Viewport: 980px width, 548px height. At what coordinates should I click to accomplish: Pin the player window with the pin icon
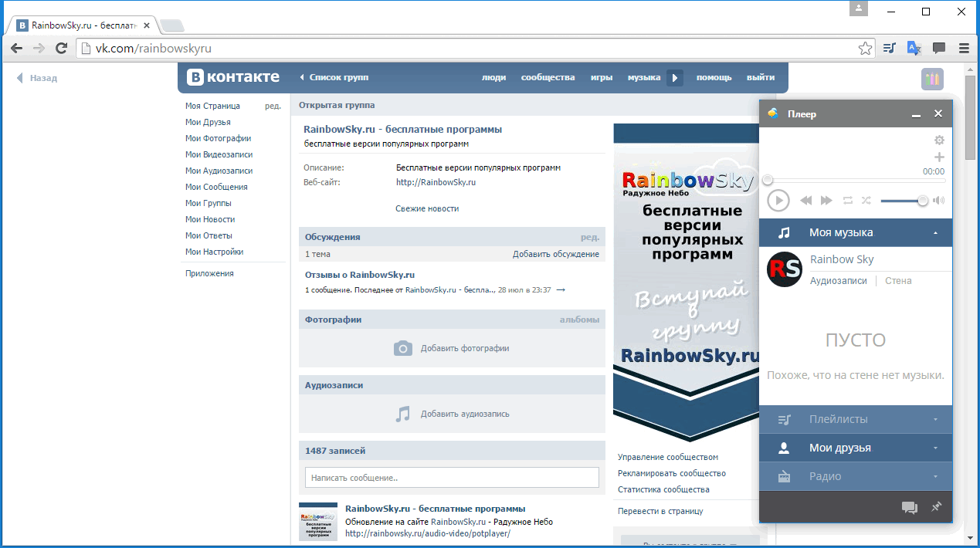tap(937, 507)
